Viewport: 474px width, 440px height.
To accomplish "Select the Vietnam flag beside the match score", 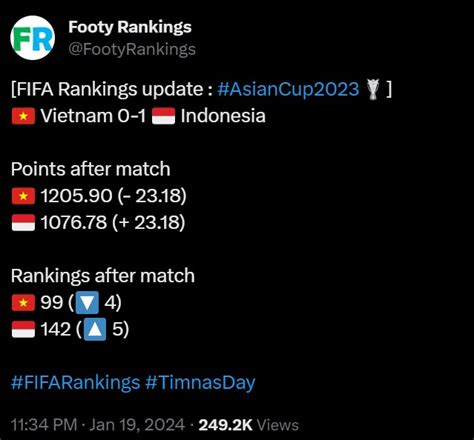I will (x=23, y=116).
